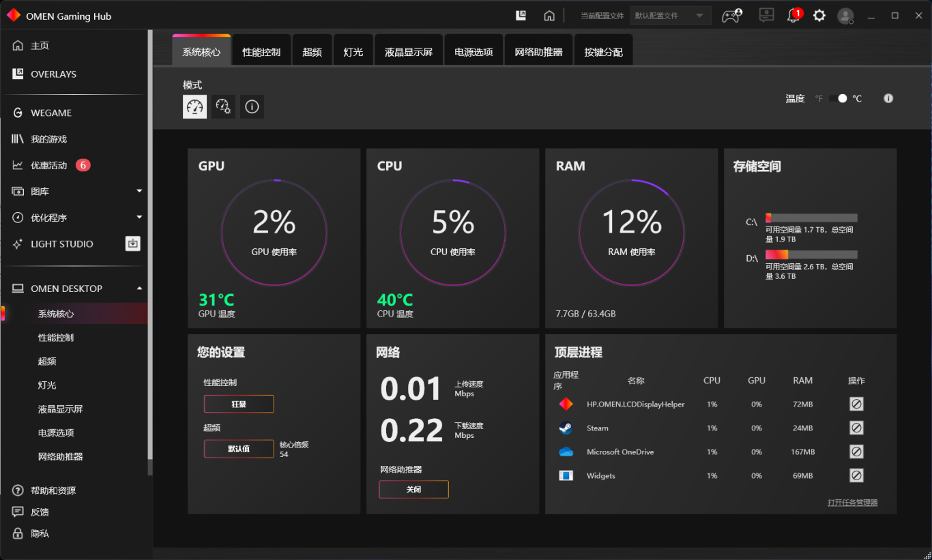The image size is (932, 560).
Task: Switch to the 网络助推器 tab
Action: tap(538, 51)
